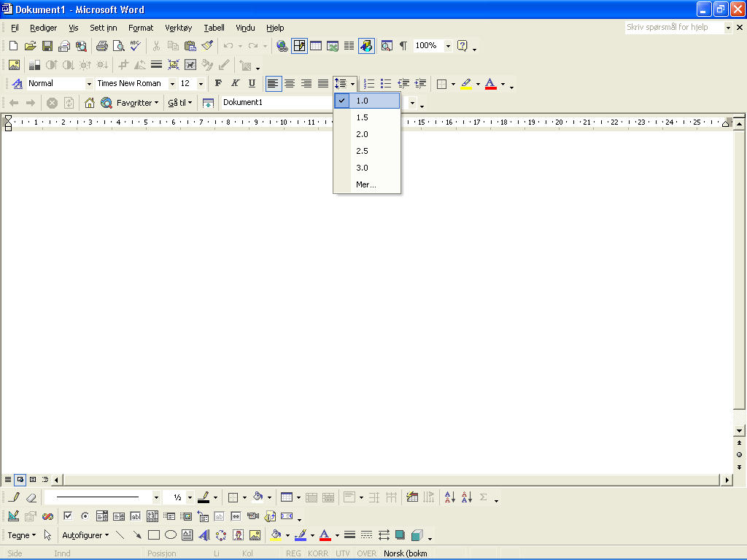Open the font size 12 dropdown

pyautogui.click(x=201, y=84)
